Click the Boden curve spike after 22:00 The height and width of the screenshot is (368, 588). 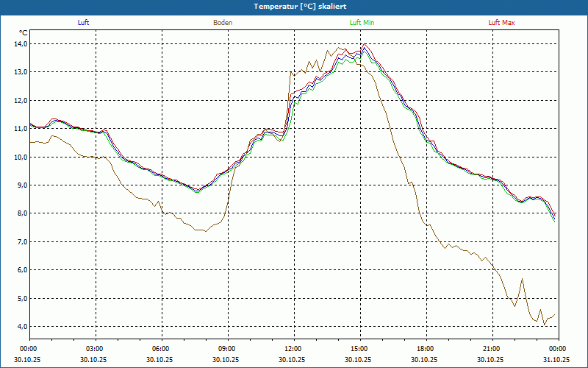pos(522,279)
